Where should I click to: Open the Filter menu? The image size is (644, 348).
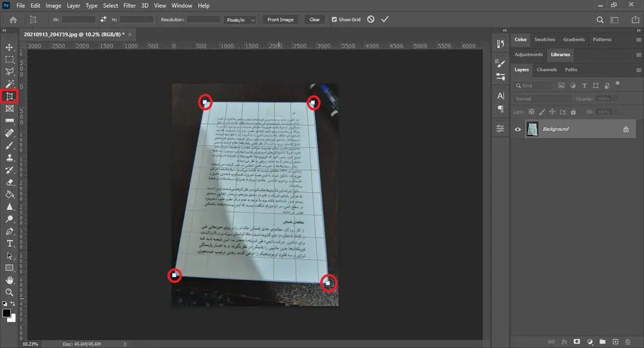pos(129,6)
